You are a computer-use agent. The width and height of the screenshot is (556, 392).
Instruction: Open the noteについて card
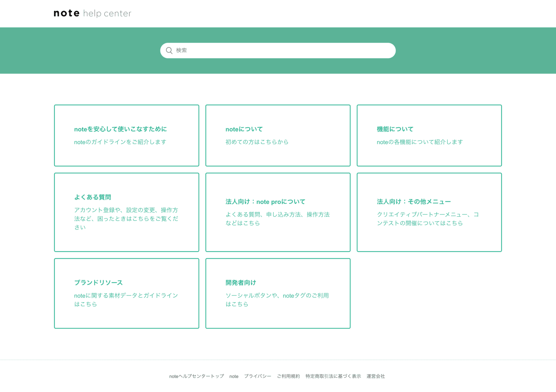coord(278,135)
